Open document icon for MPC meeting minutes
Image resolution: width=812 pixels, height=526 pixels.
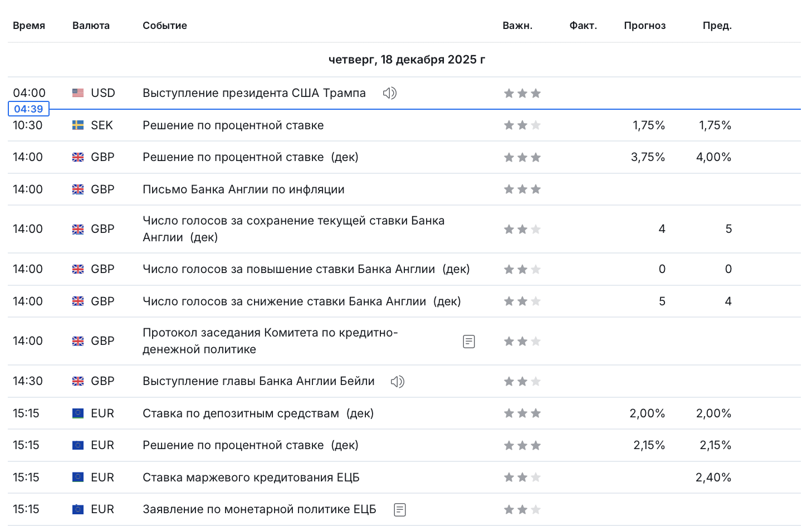click(469, 342)
